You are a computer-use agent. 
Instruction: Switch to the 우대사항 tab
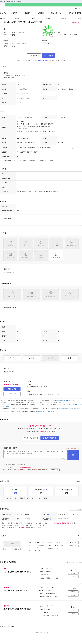tap(33, 19)
